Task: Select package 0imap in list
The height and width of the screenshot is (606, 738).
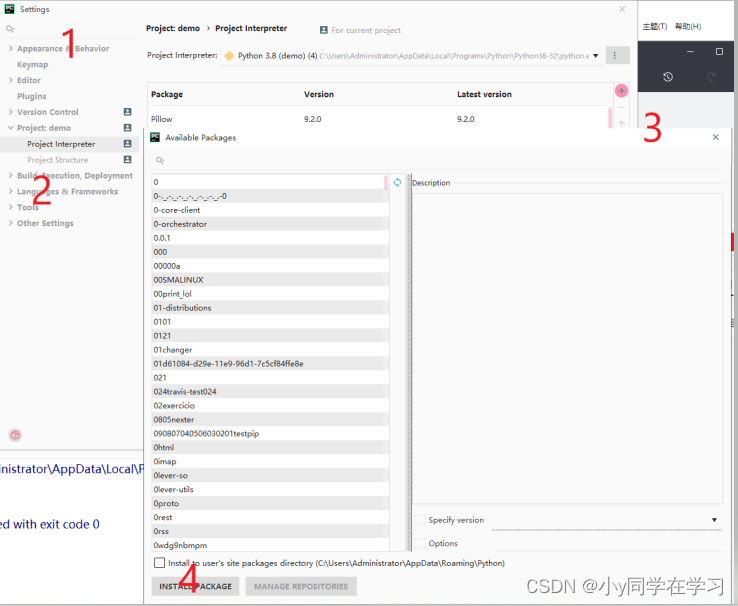Action: (270, 461)
